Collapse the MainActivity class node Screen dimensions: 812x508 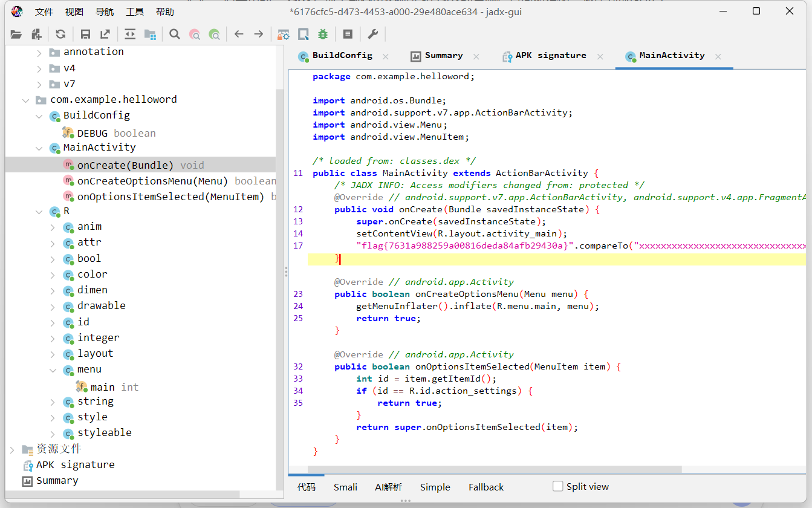[39, 148]
